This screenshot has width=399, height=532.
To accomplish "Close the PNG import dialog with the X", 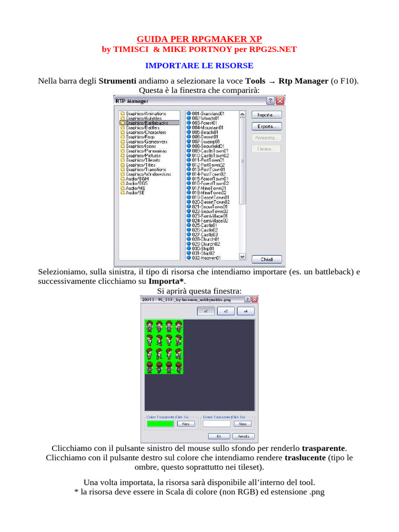I will pyautogui.click(x=255, y=299).
